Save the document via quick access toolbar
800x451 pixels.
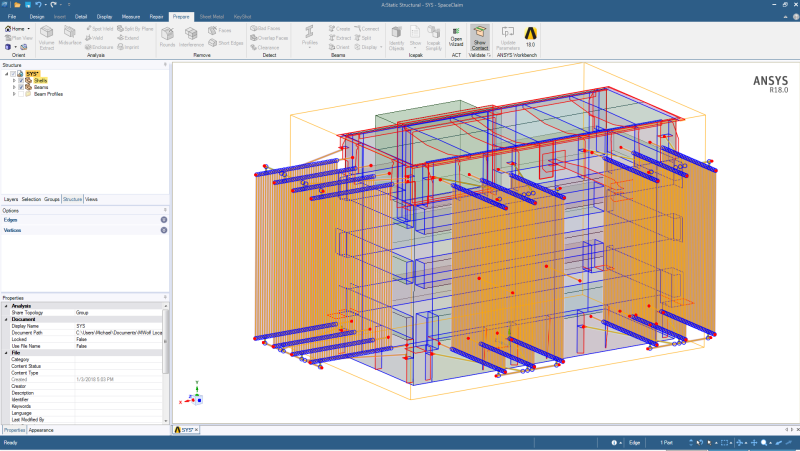28,5
